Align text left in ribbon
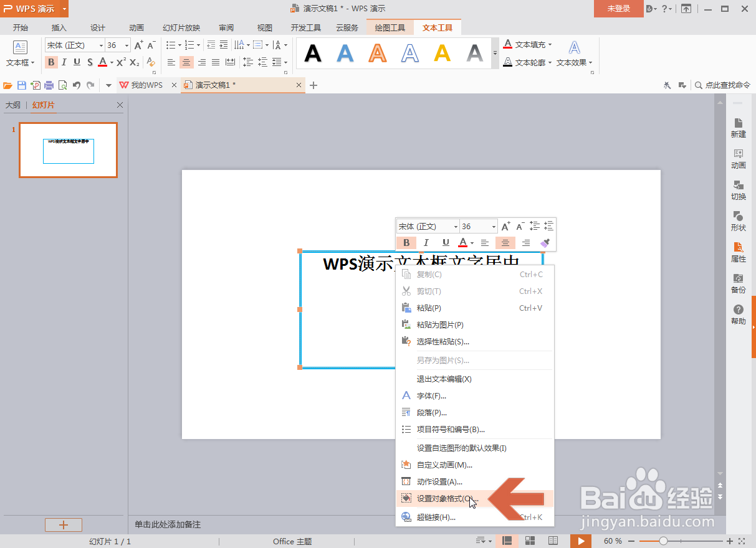 [x=171, y=62]
